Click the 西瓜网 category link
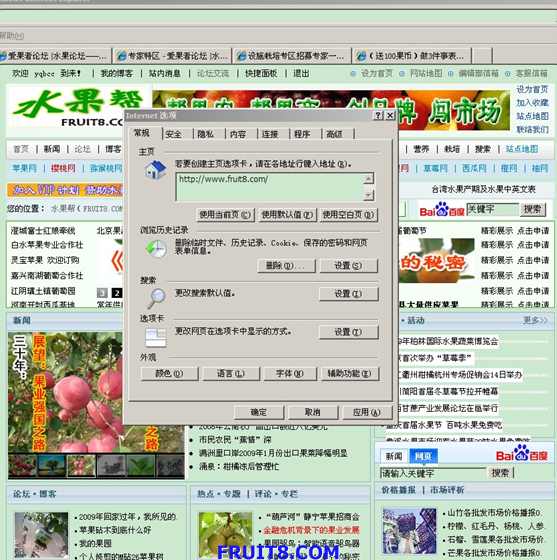Screen dimensions: 557x560 (475, 168)
